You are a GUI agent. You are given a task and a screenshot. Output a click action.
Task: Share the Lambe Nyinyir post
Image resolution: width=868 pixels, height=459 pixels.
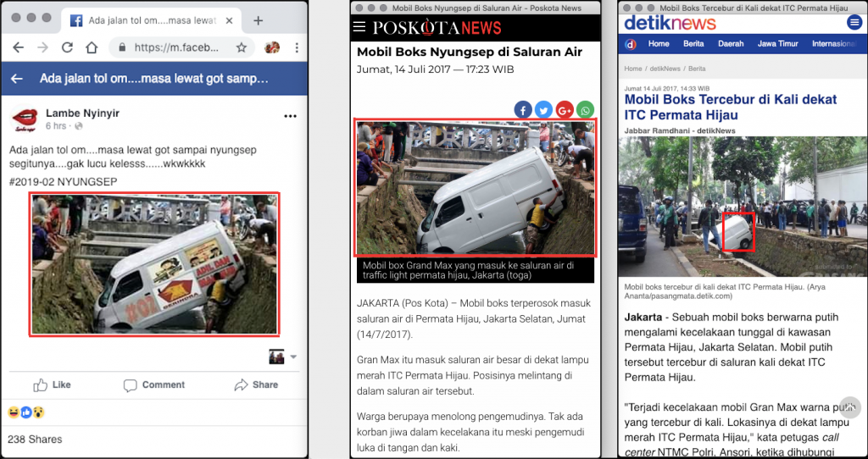[x=256, y=384]
